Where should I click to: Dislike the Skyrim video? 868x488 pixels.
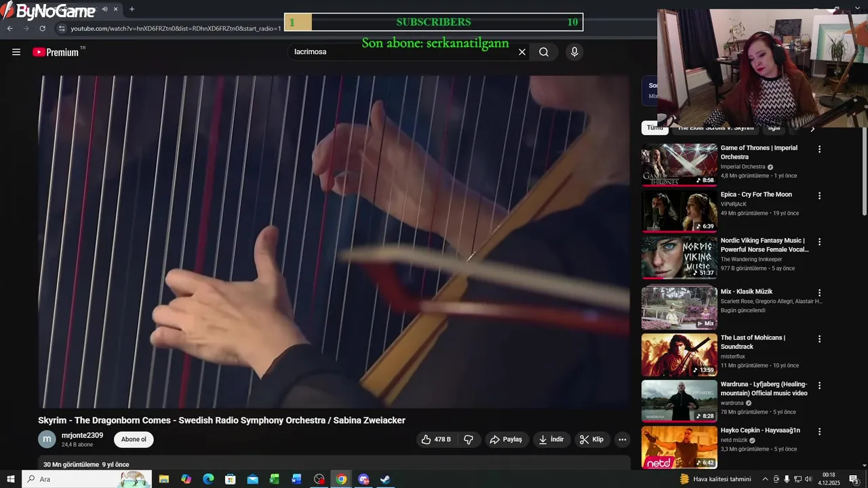[469, 439]
